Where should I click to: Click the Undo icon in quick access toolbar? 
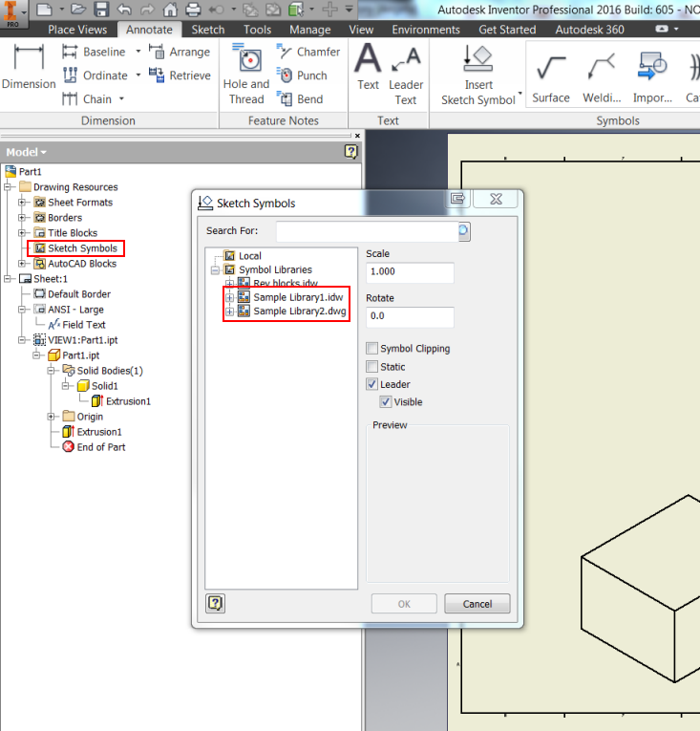[x=124, y=9]
